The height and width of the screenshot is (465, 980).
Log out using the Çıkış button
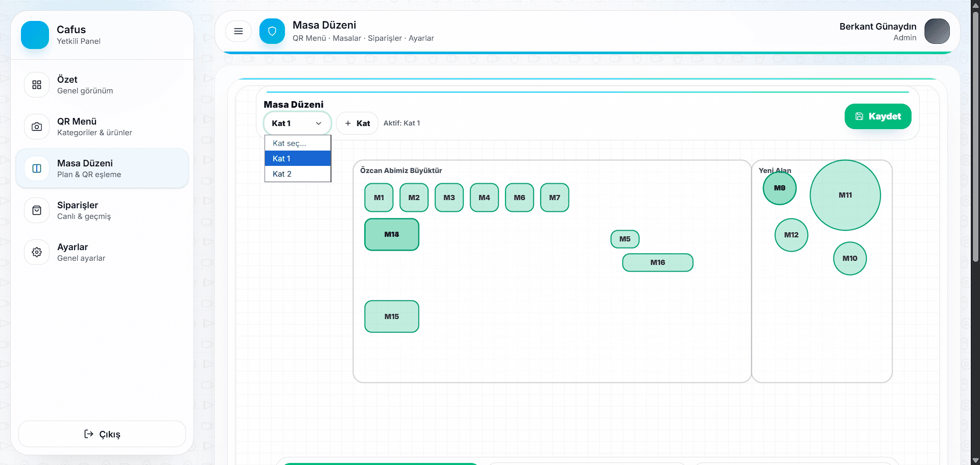pos(102,434)
